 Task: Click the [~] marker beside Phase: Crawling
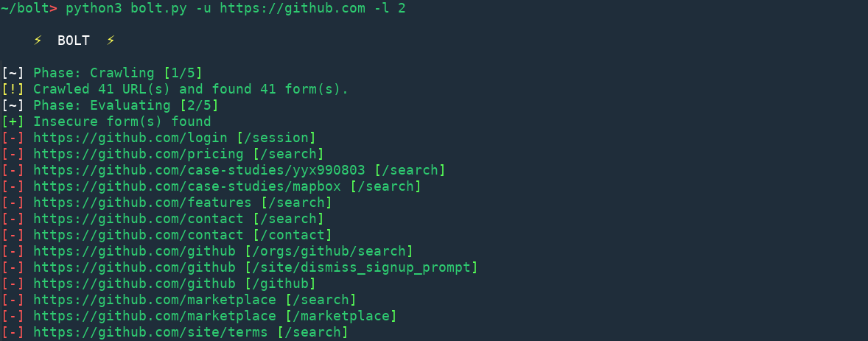[x=13, y=73]
